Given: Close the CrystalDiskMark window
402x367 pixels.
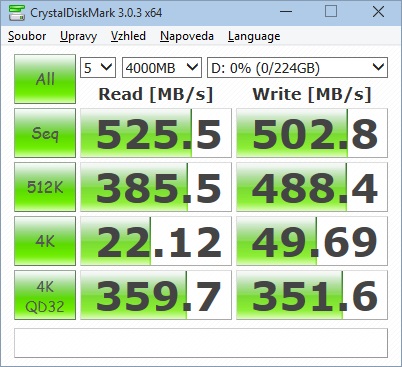Looking at the screenshot, I should 378,12.
